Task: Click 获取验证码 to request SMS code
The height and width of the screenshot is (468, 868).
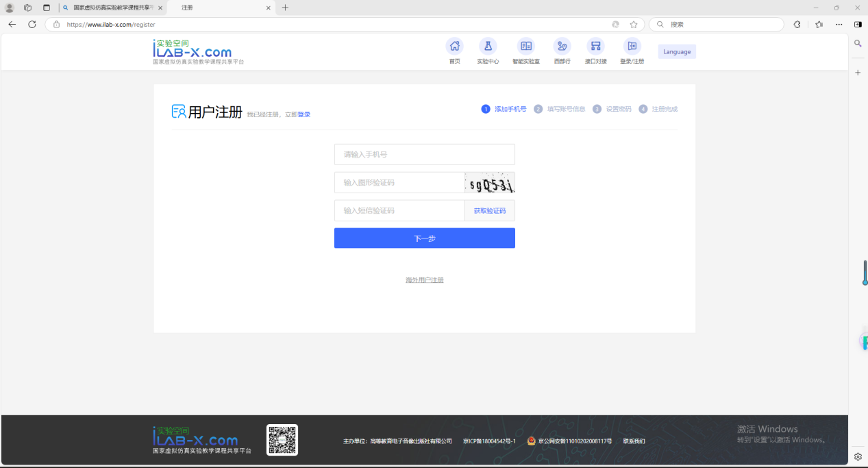Action: 489,211
